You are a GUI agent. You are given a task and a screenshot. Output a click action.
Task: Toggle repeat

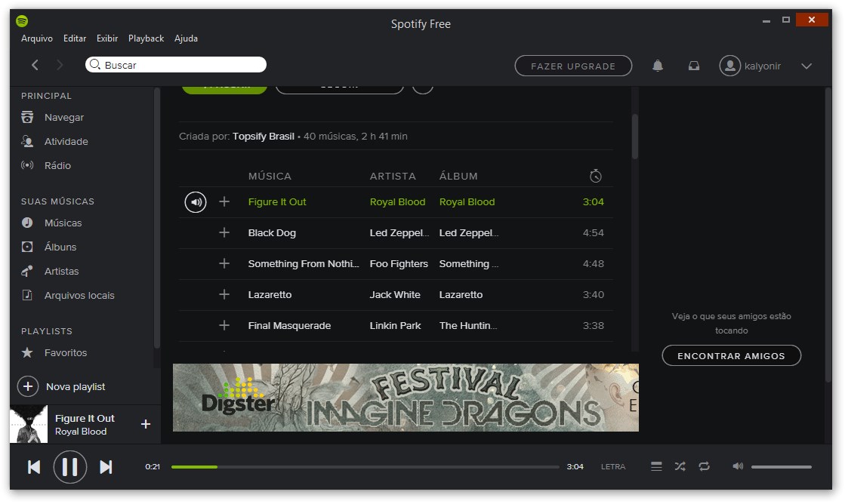(x=704, y=466)
